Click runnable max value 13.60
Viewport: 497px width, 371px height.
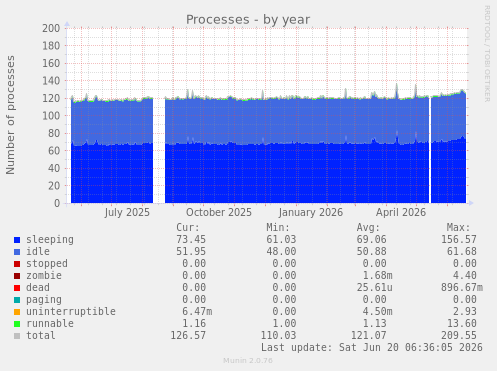point(462,323)
